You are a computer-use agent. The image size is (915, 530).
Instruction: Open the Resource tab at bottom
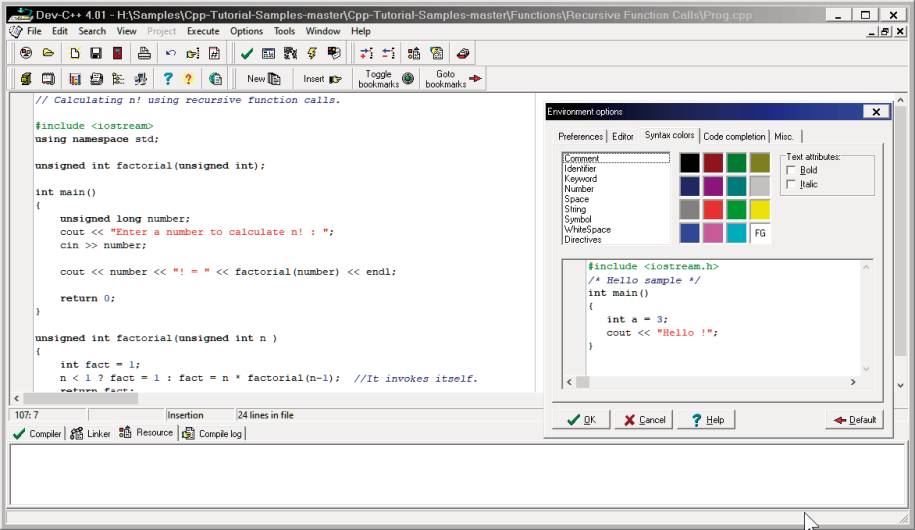146,433
